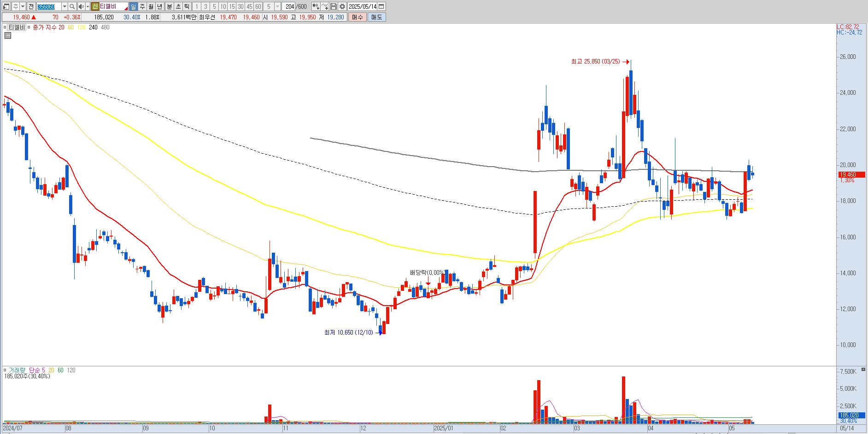The width and height of the screenshot is (868, 434).
Task: Select the 년 yearly period button
Action: (x=160, y=6)
